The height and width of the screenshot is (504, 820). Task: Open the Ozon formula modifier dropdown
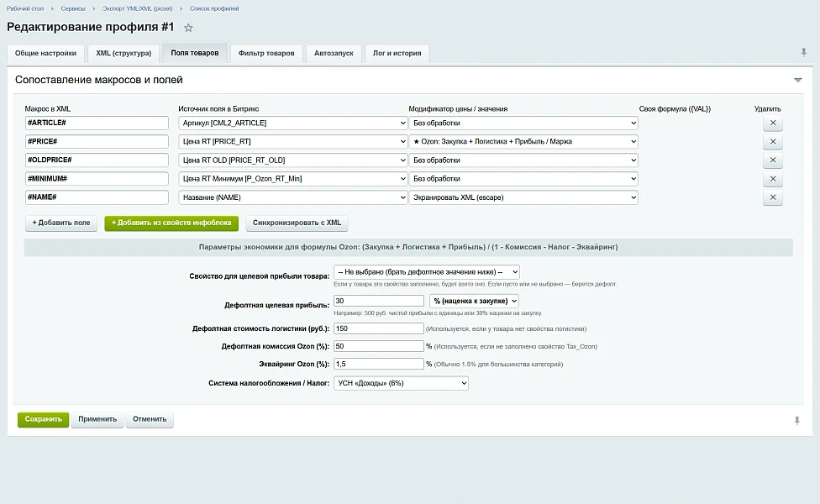tap(523, 142)
